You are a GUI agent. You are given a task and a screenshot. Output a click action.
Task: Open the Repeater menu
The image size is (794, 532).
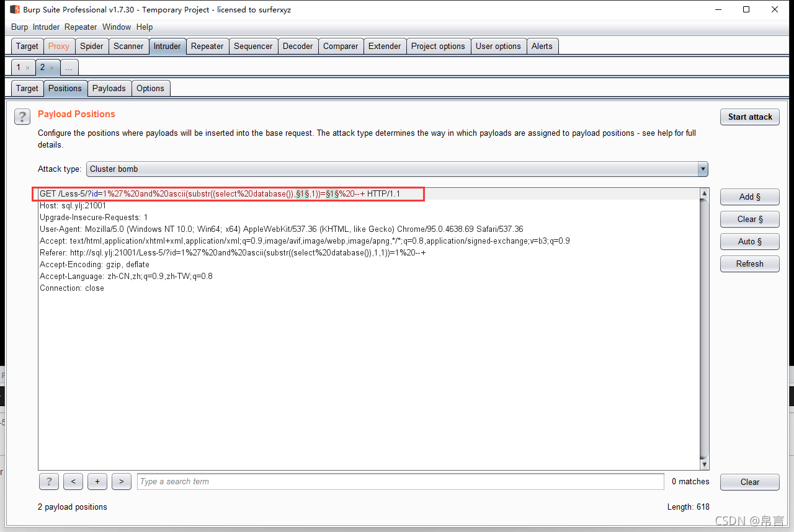pos(81,27)
